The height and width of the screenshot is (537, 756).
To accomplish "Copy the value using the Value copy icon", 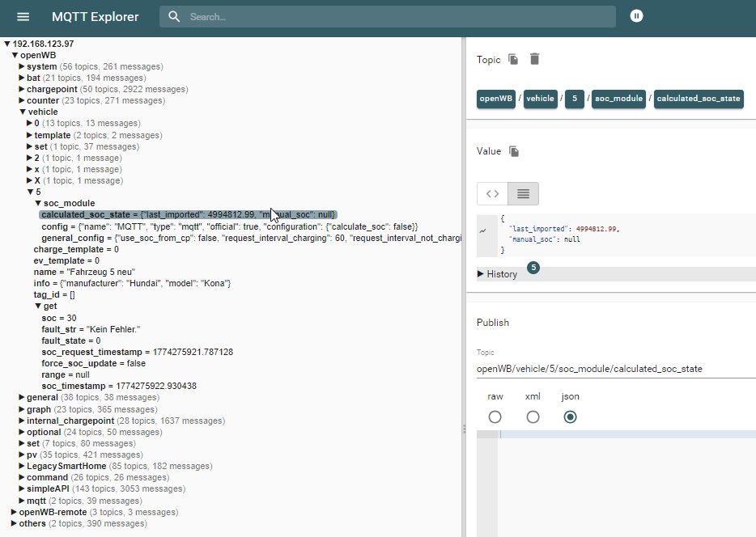I will pos(516,151).
